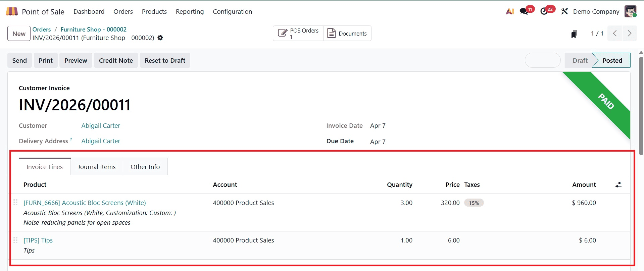Open the messages icon with 11 badge
This screenshot has height=271, width=644.
[x=524, y=11]
